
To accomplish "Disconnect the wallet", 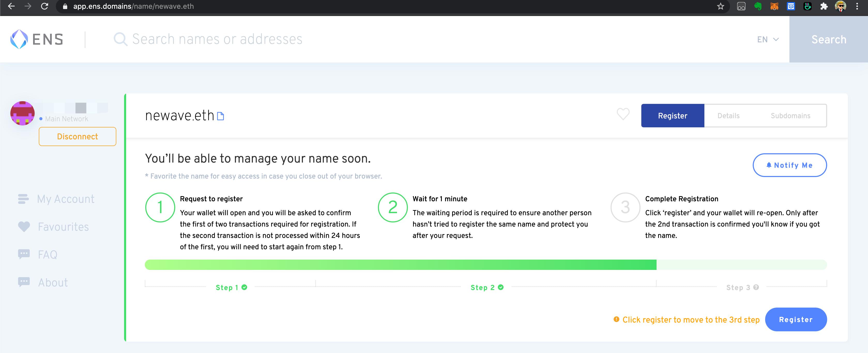I will (x=78, y=137).
